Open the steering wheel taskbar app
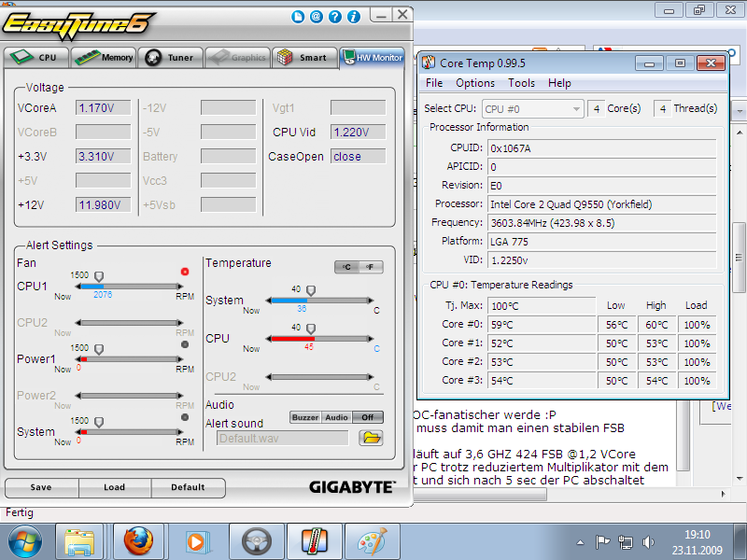Screen dimensions: 747x560 click(256, 542)
